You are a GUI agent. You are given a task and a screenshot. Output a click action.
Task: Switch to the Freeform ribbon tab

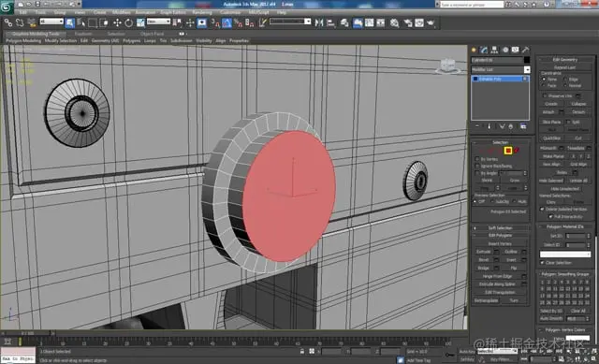(83, 34)
